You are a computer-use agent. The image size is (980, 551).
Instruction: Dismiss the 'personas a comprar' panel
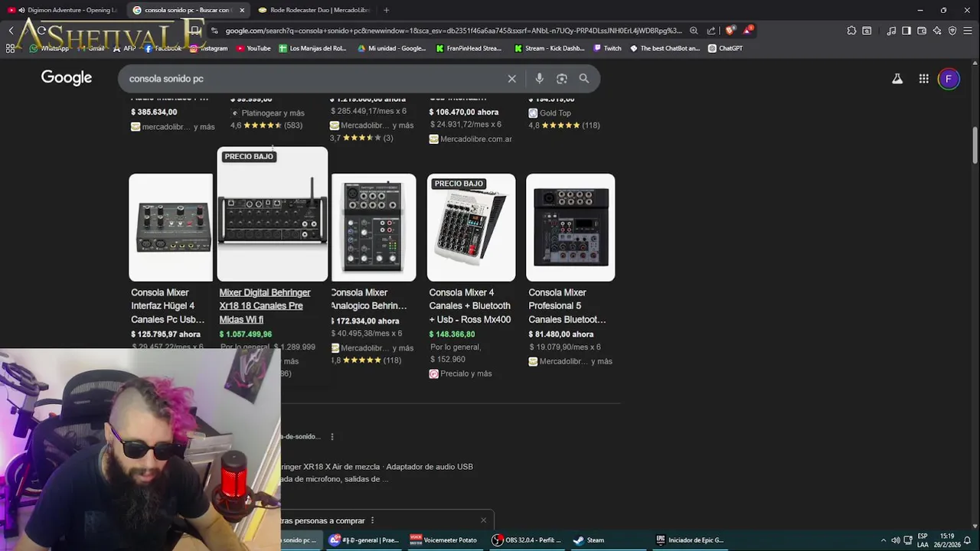tap(483, 520)
